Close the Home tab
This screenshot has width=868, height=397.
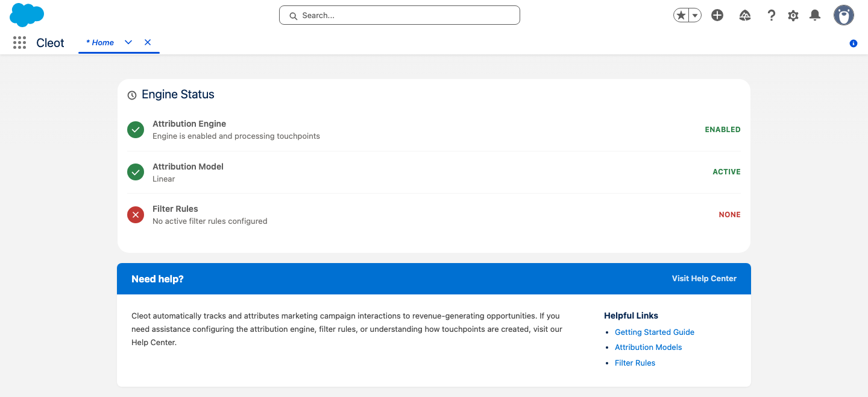(148, 42)
